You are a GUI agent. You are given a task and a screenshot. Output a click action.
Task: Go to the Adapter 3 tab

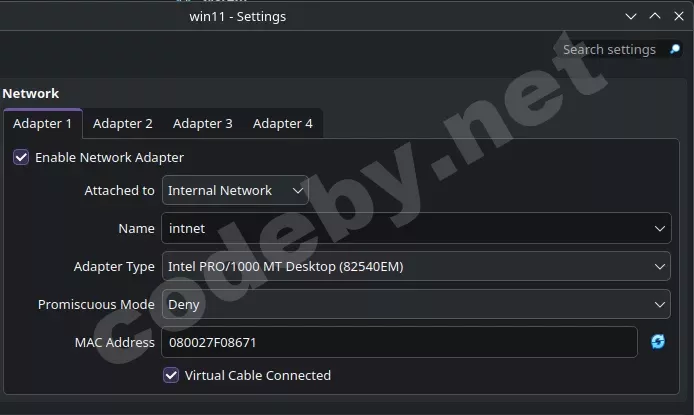point(202,124)
